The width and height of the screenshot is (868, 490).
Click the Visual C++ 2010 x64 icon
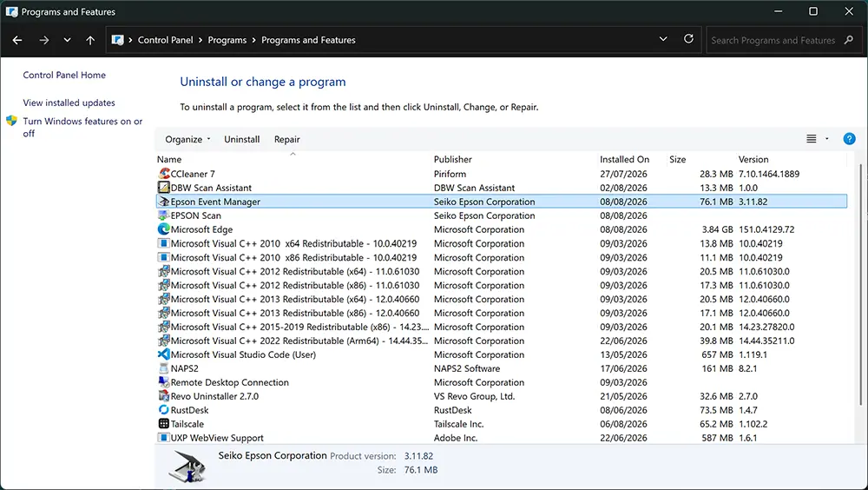tap(164, 242)
